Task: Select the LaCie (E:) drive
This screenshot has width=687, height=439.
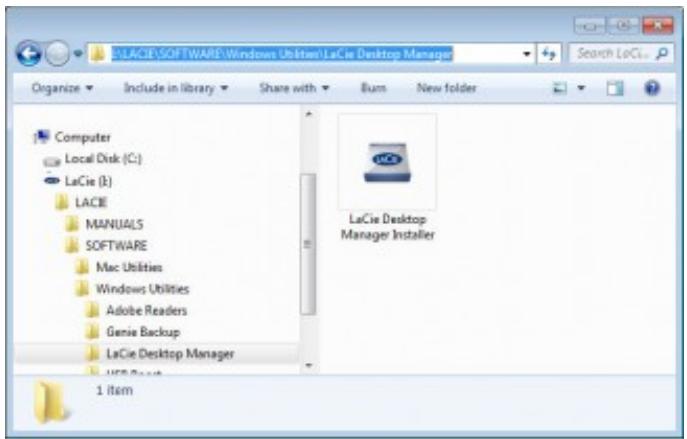Action: [89, 181]
